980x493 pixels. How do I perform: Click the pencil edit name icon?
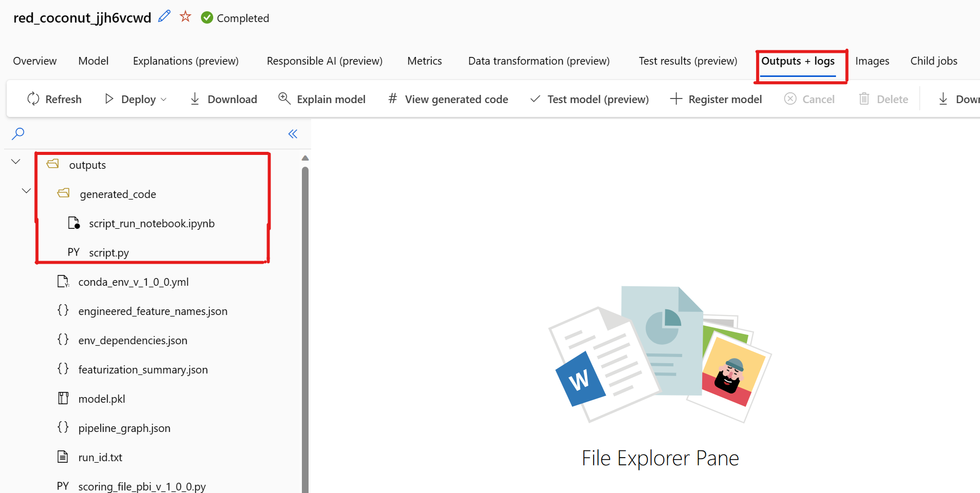pos(164,17)
